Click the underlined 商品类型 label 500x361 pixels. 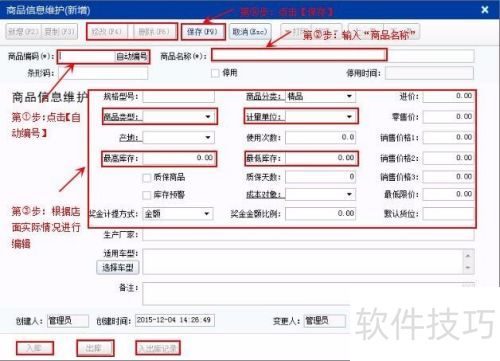(122, 117)
